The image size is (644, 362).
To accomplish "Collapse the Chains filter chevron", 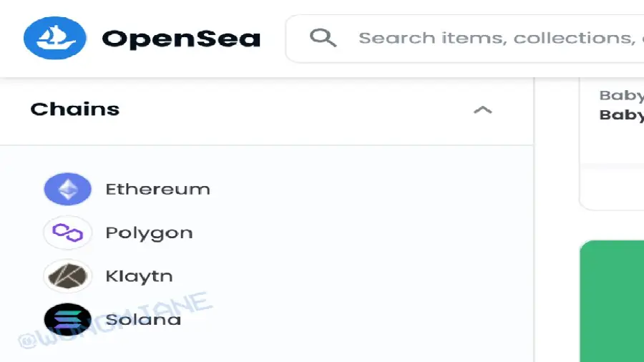I will click(x=483, y=110).
